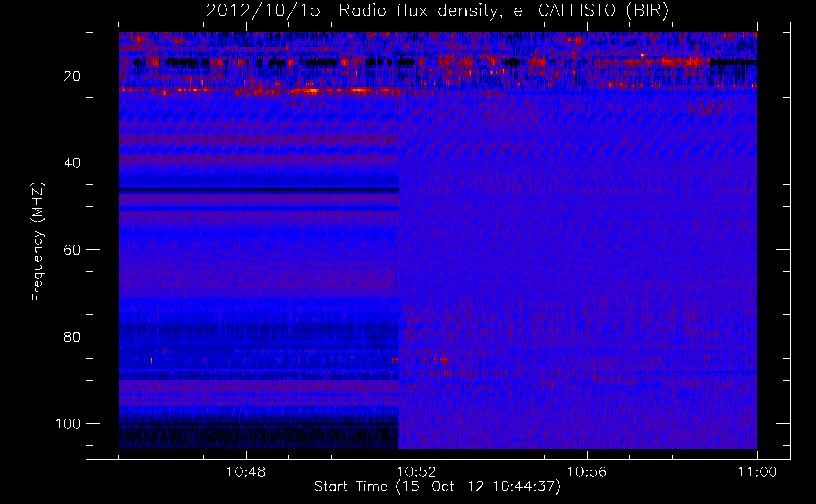Image resolution: width=816 pixels, height=504 pixels.
Task: Click the '20' frequency tick label
Action: click(x=72, y=77)
